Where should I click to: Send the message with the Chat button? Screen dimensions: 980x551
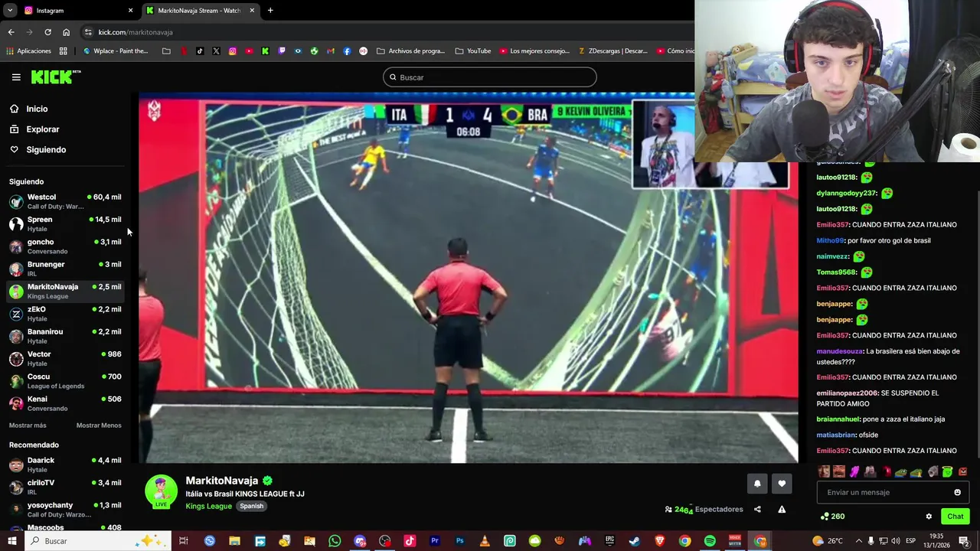pos(955,517)
